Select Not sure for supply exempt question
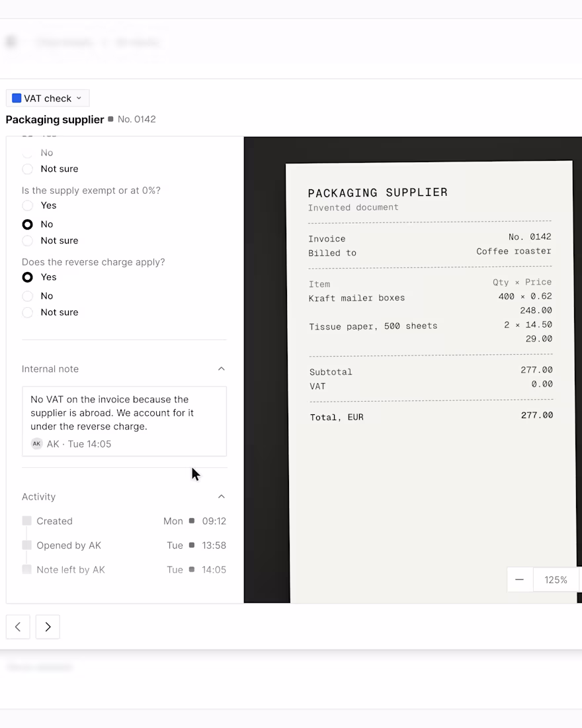The height and width of the screenshot is (728, 582). tap(27, 240)
